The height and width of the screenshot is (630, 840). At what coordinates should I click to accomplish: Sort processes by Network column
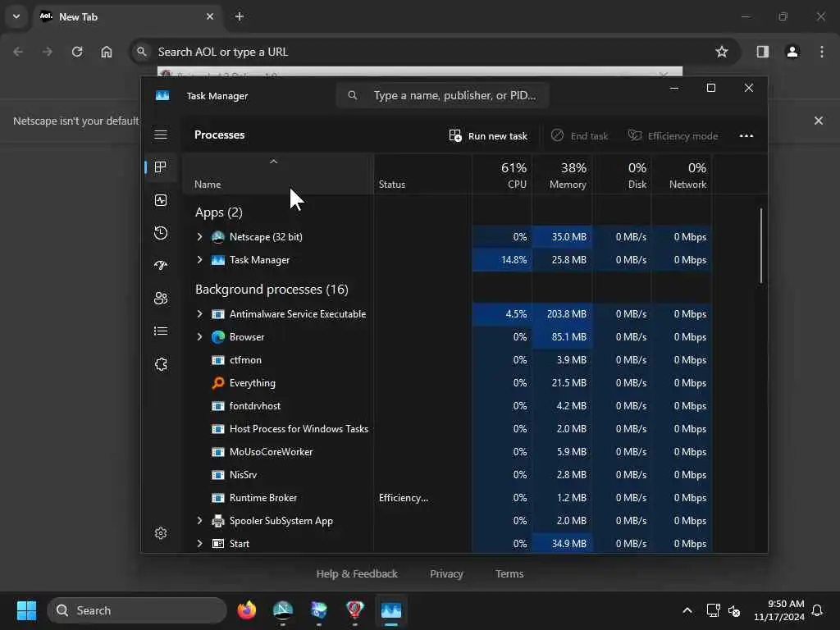(x=682, y=174)
